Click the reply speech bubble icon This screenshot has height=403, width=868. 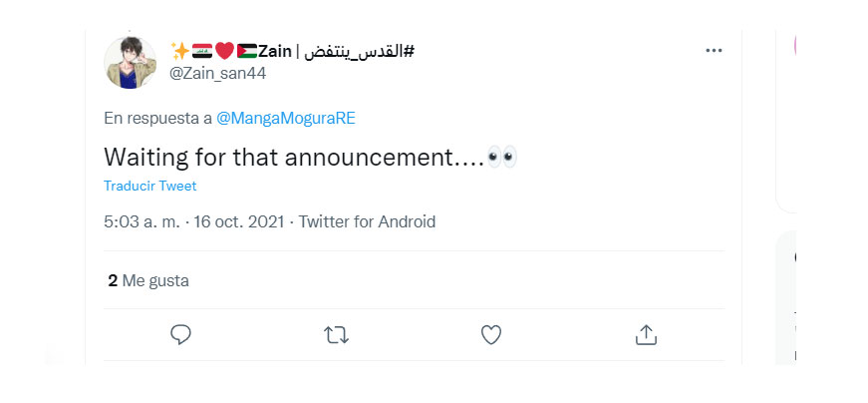click(x=180, y=335)
